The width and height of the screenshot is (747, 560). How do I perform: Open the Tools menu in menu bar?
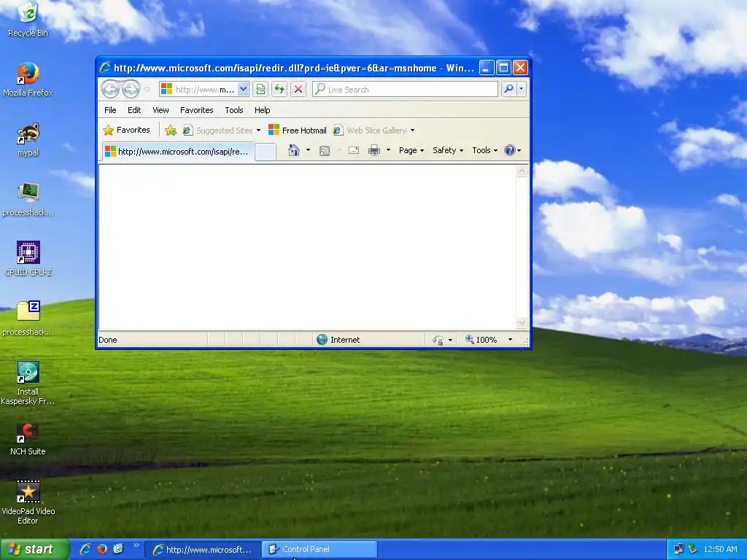(x=234, y=110)
